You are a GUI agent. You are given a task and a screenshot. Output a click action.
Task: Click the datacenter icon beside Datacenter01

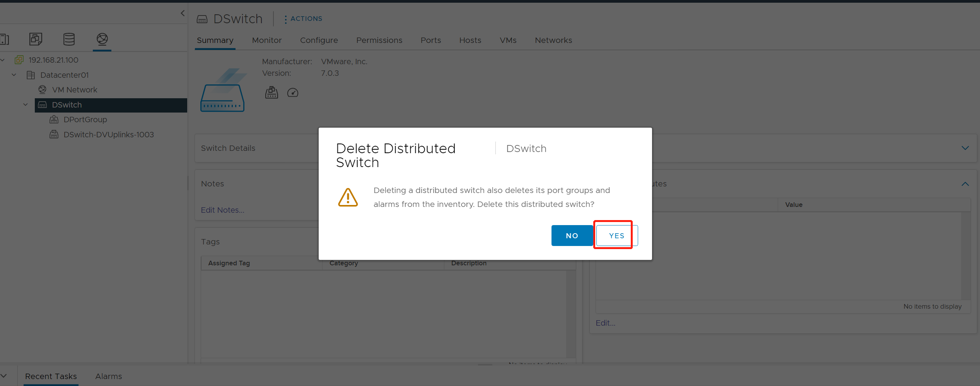(x=31, y=75)
